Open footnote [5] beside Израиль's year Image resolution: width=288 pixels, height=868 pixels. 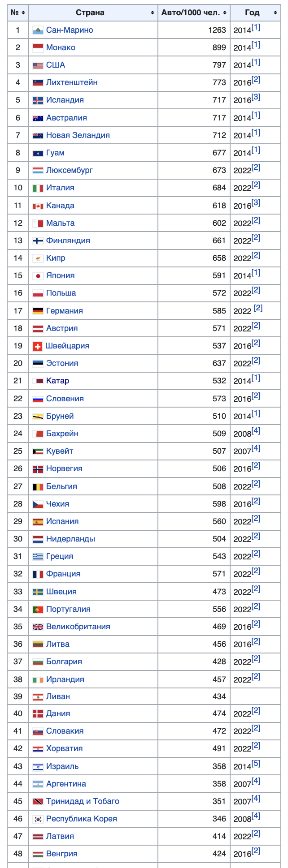point(256,764)
